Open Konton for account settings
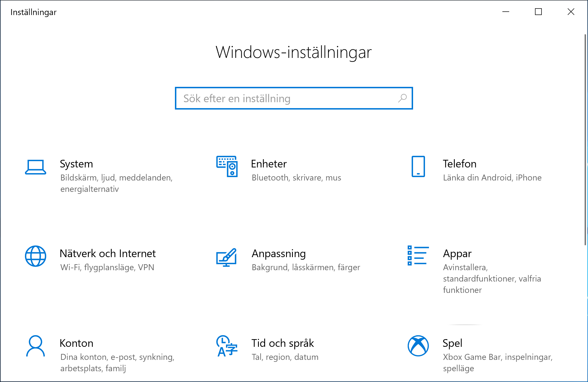 tap(76, 343)
